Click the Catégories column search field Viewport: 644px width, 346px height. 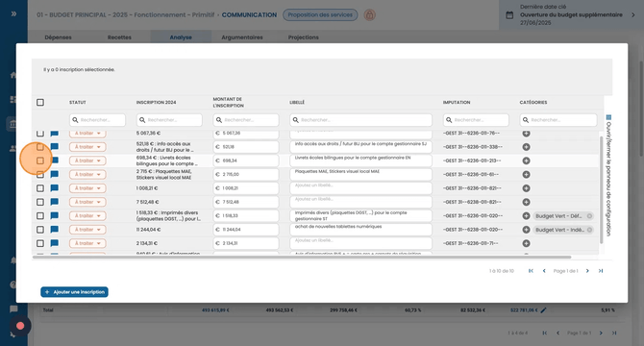(x=558, y=120)
